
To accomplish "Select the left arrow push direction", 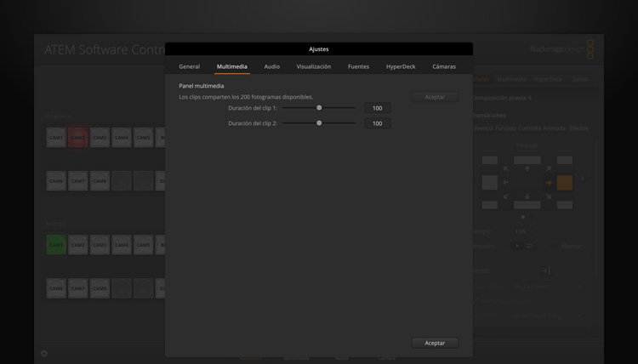I will [x=506, y=183].
